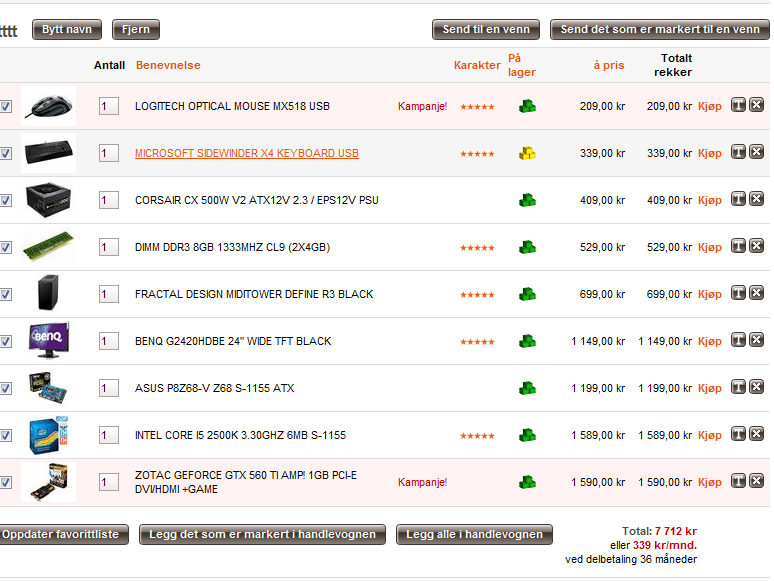
Task: Click the T icon in DIMM DDR3 row
Action: point(738,245)
